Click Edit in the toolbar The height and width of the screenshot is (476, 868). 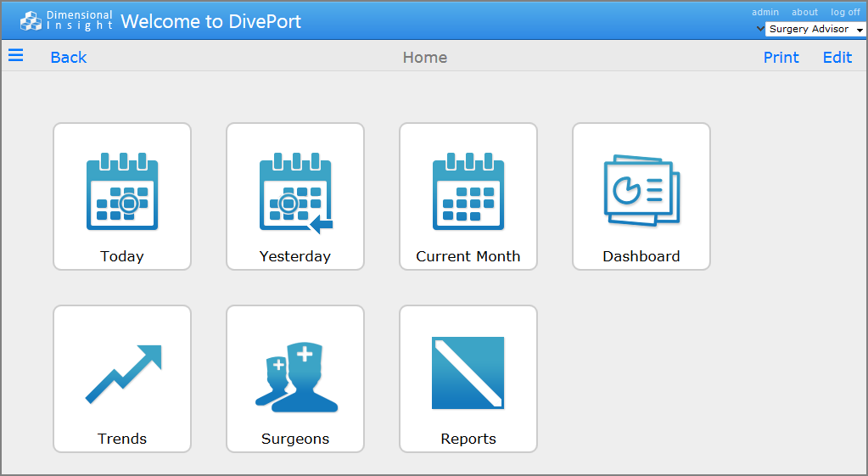[837, 58]
